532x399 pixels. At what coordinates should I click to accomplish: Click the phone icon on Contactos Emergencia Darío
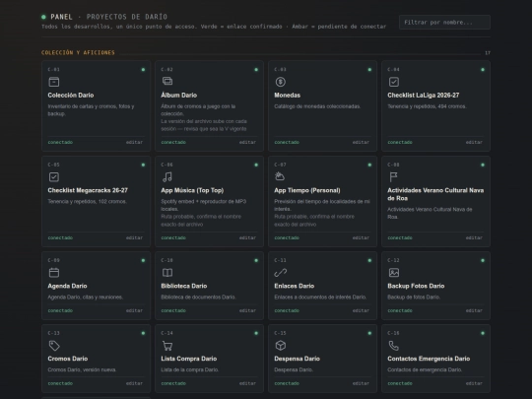393,346
